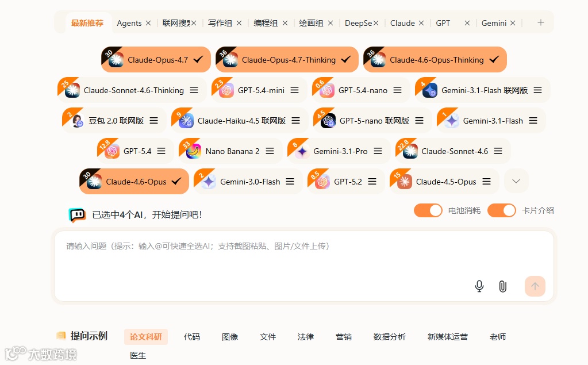Close the 绘画组 tab
The height and width of the screenshot is (365, 588).
click(330, 23)
